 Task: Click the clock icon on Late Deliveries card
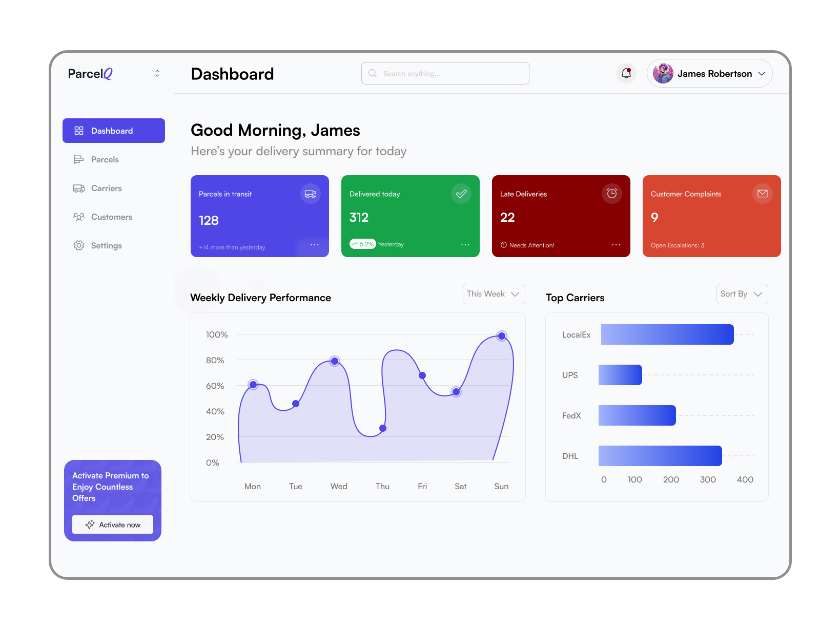(x=611, y=194)
